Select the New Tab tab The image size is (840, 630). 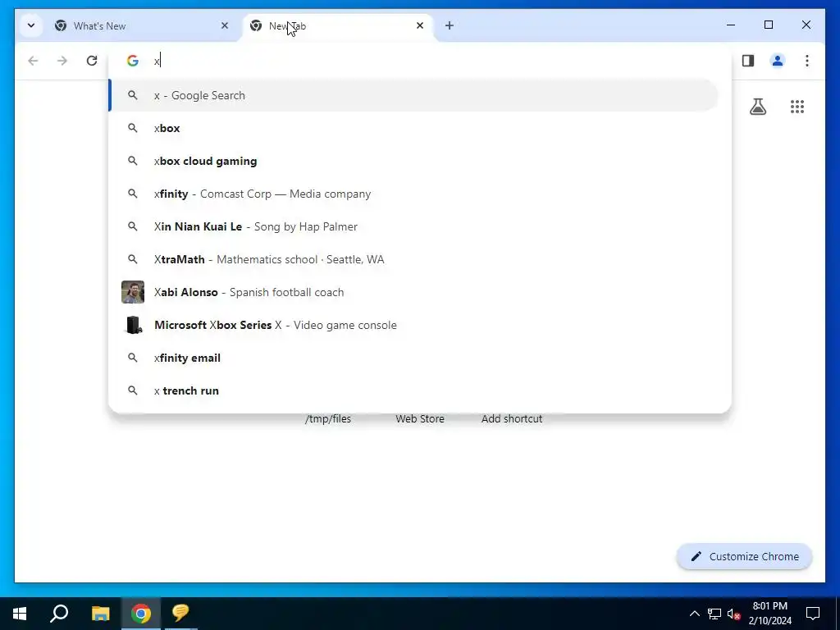coord(337,25)
